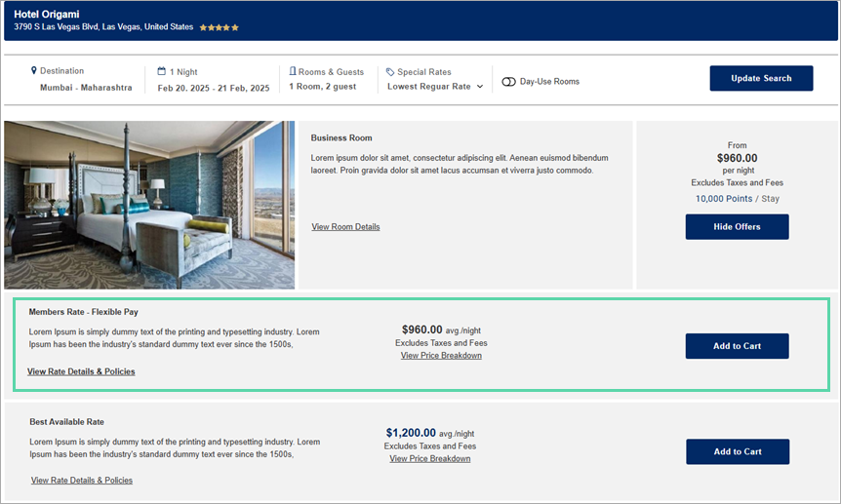This screenshot has width=841, height=504.
Task: Open View Price Breakdown under $1,200.00
Action: tap(429, 458)
